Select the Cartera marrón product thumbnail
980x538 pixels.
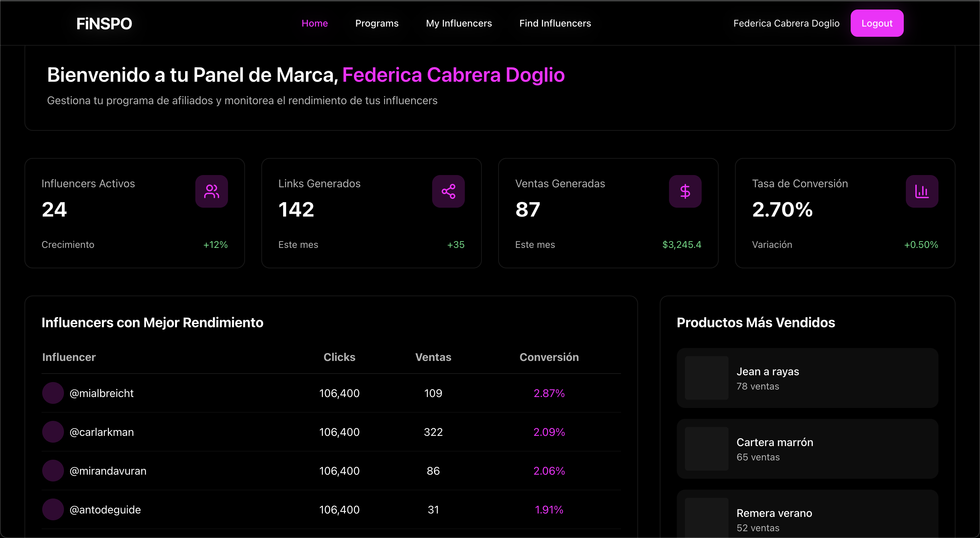(x=706, y=448)
